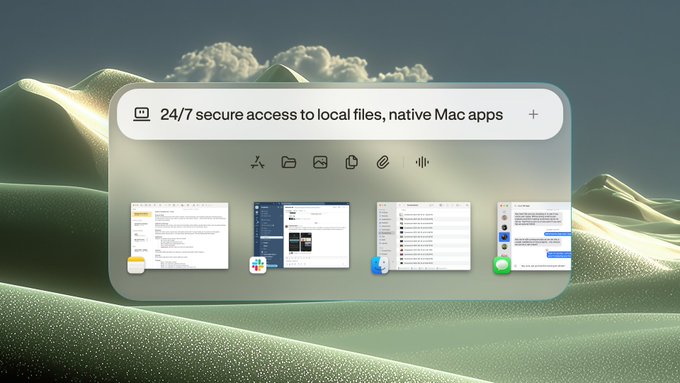The height and width of the screenshot is (383, 680).
Task: Open the Messages conversation thumbnail
Action: pyautogui.click(x=534, y=236)
